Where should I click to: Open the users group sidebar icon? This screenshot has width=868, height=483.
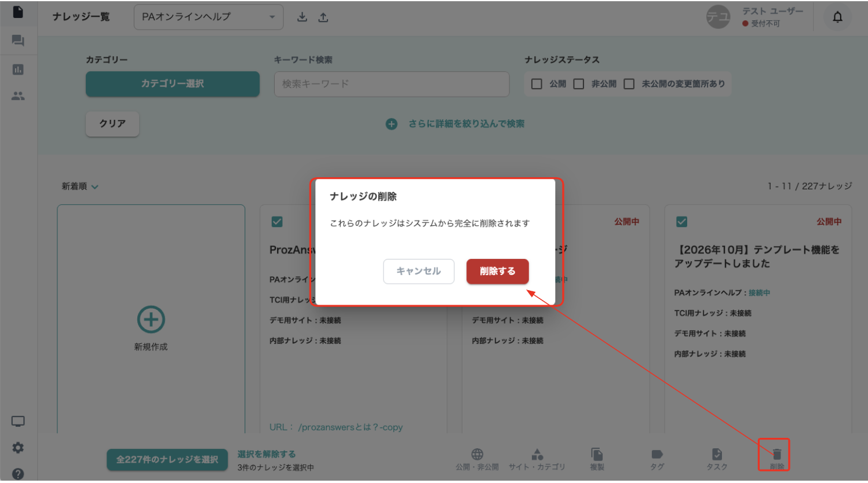click(x=18, y=96)
